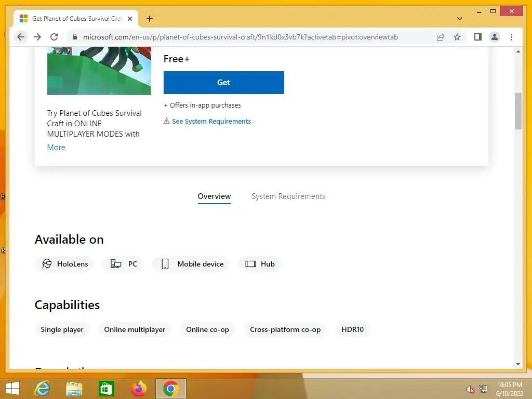Viewport: 532px width, 399px height.
Task: Click the Available on heading
Action: point(69,240)
